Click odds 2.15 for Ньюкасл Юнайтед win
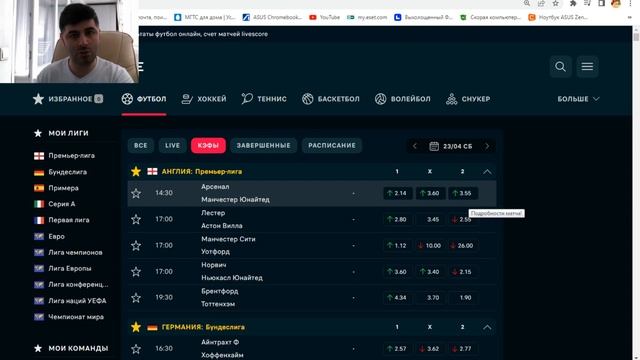640x360 pixels. 463,271
